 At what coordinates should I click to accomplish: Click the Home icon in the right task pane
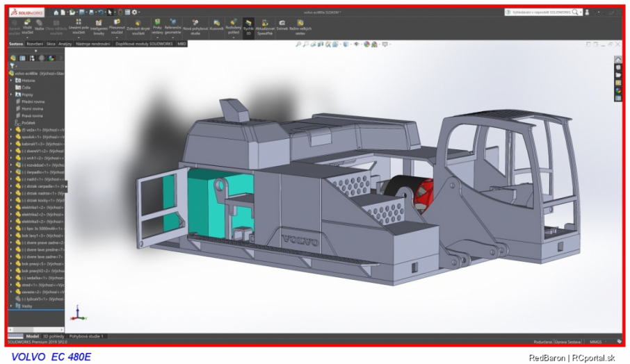point(618,60)
